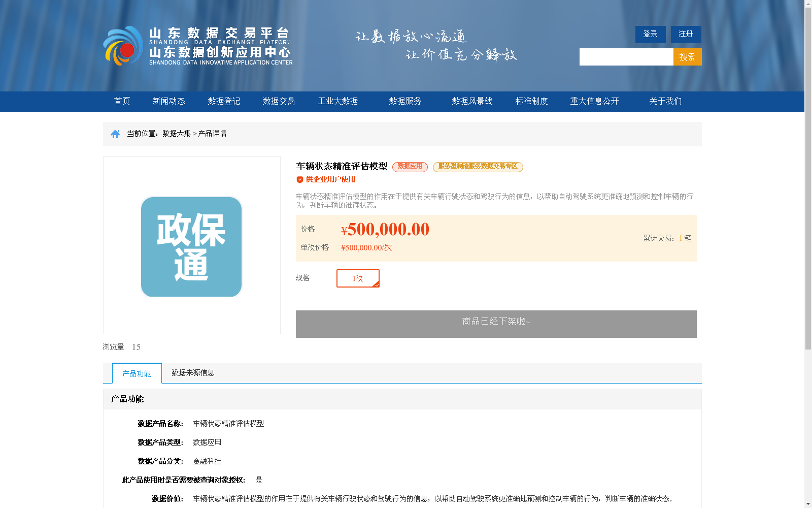The image size is (812, 508).
Task: Click the 浏览量 15 view count
Action: click(x=122, y=347)
